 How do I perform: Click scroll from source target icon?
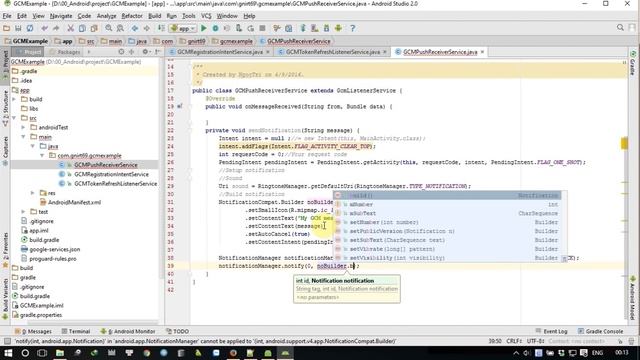(121, 52)
